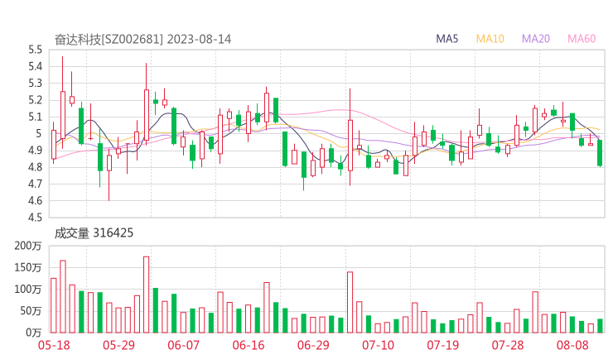Click the 4.7 price axis label
The width and height of the screenshot is (613, 364).
[35, 184]
